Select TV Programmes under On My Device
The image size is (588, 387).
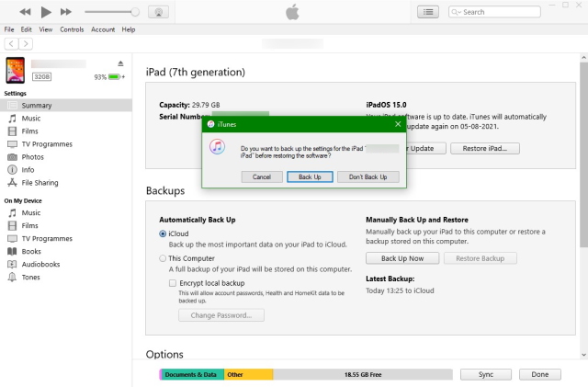[66, 239]
